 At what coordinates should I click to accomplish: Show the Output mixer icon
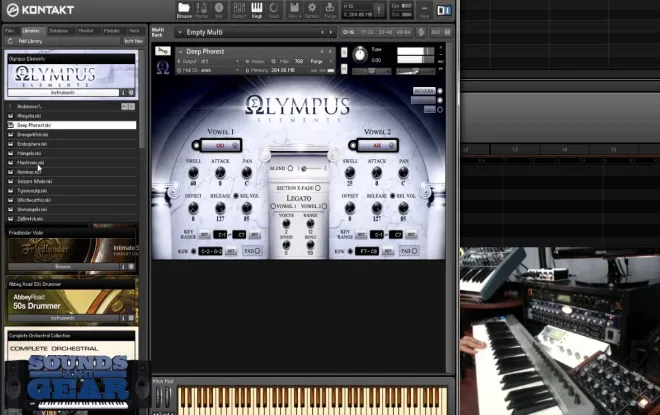[239, 10]
